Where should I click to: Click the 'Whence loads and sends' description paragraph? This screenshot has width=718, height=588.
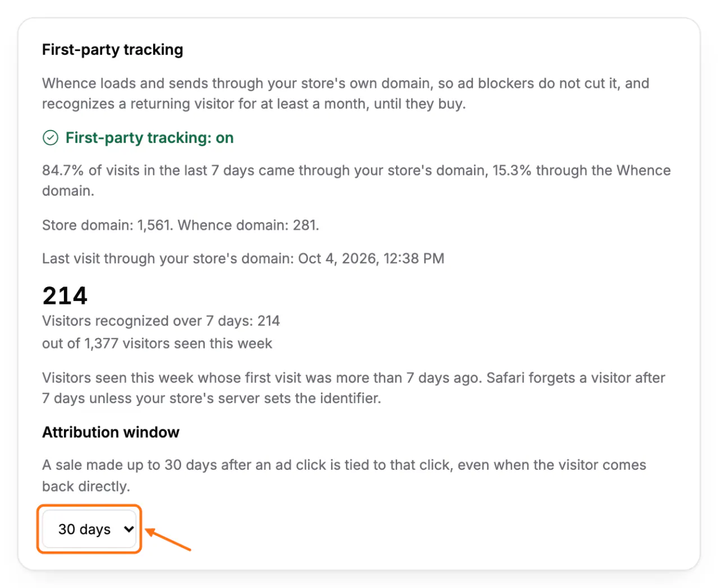click(346, 93)
